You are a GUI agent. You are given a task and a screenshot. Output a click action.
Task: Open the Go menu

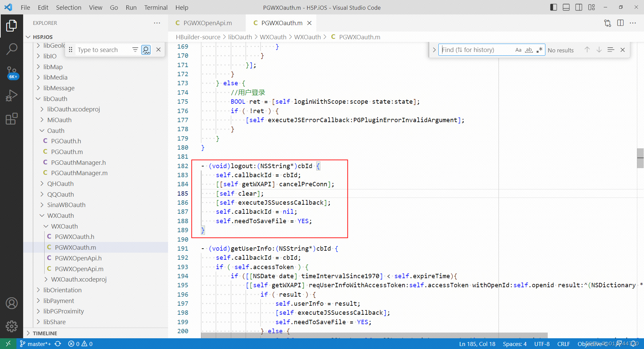114,7
